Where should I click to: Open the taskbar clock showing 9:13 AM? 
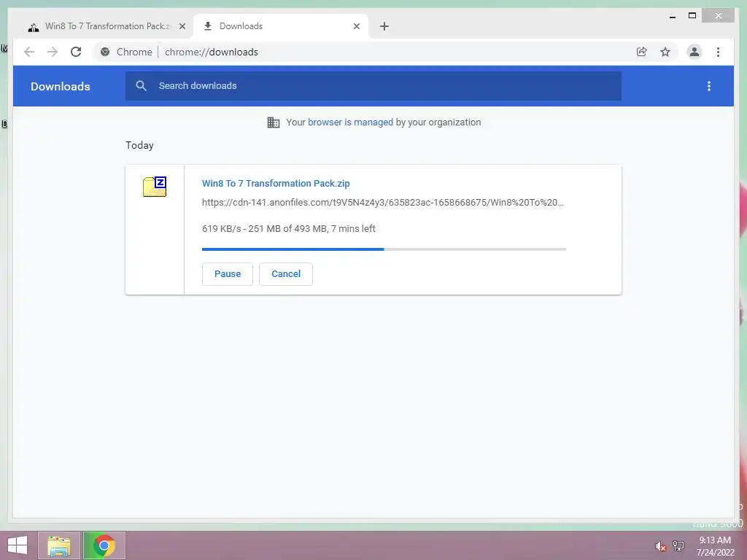click(x=715, y=546)
